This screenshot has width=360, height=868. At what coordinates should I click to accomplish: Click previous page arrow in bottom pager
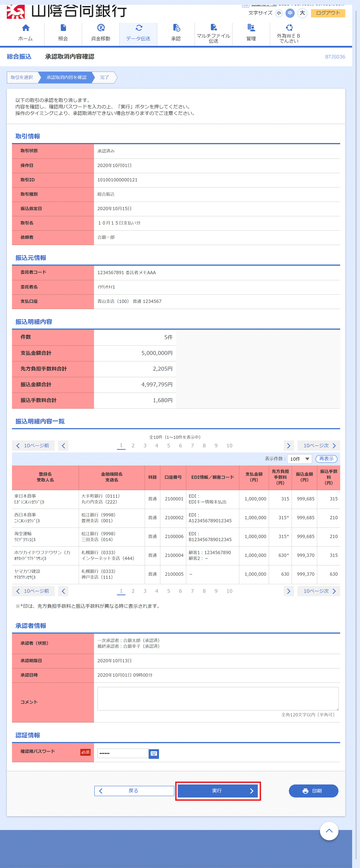pos(63,591)
